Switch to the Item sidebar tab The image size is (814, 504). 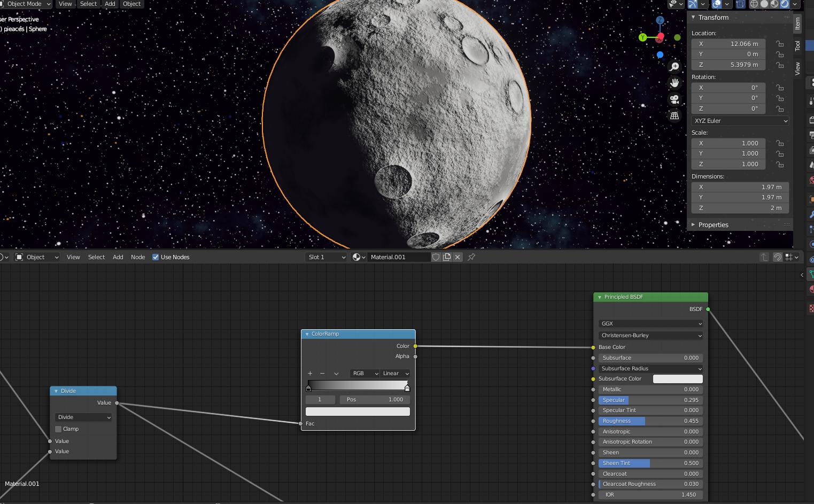[797, 23]
